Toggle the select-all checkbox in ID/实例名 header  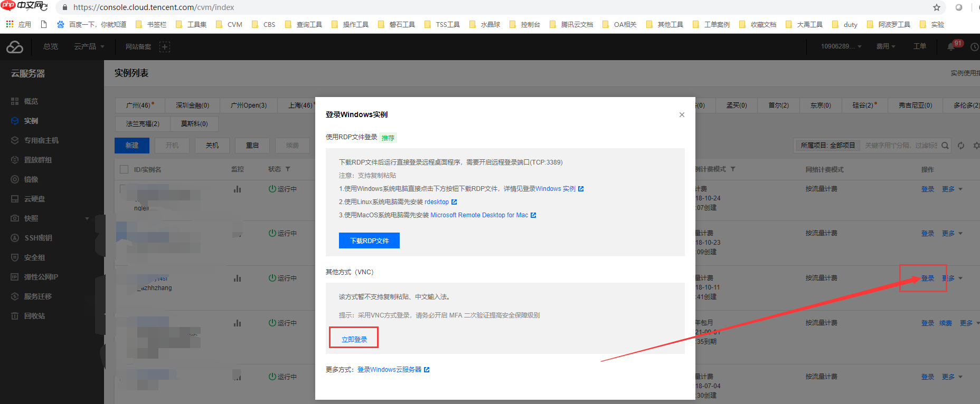tap(124, 169)
